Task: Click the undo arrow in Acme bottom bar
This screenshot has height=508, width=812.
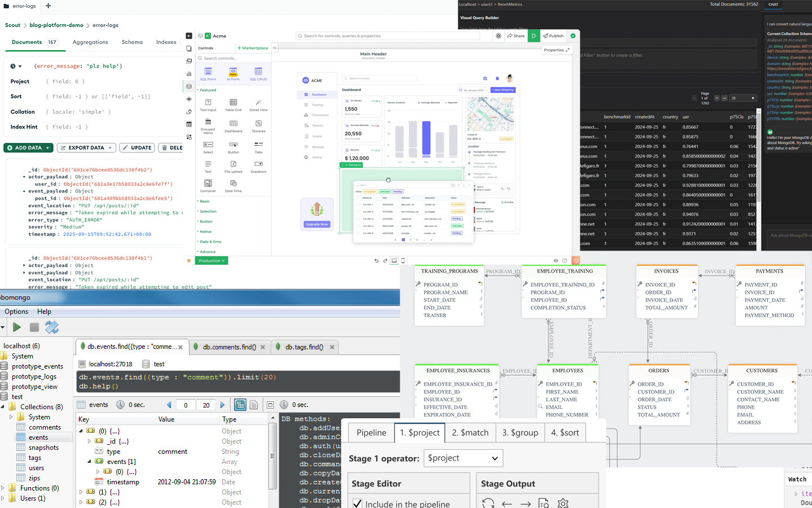Action: 376,261
